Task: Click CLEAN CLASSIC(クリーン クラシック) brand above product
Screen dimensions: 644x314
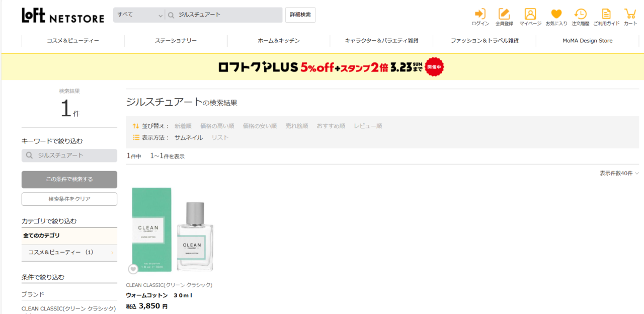Action: pos(169,285)
